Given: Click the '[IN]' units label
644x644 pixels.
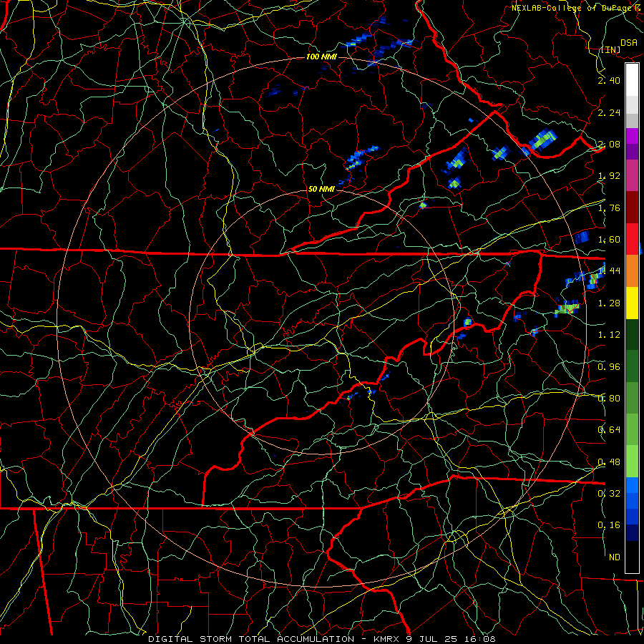Looking at the screenshot, I should pyautogui.click(x=610, y=49).
